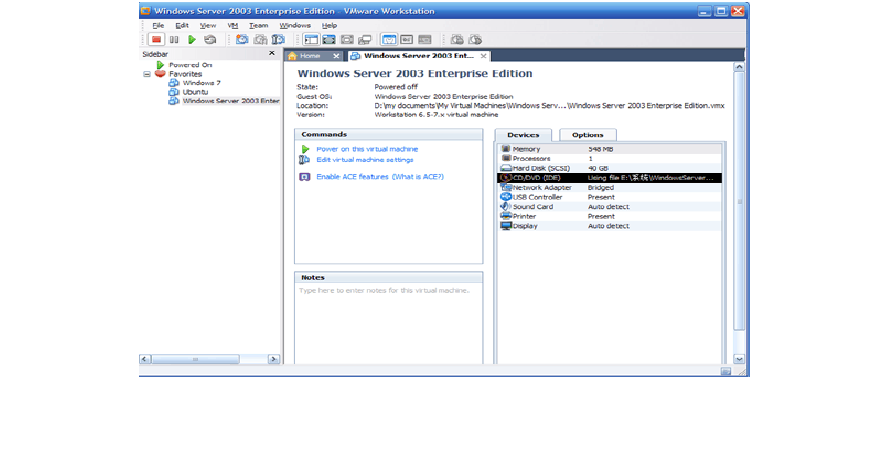Close the Sidebar panel with X
Image resolution: width=893 pixels, height=456 pixels.
(272, 53)
